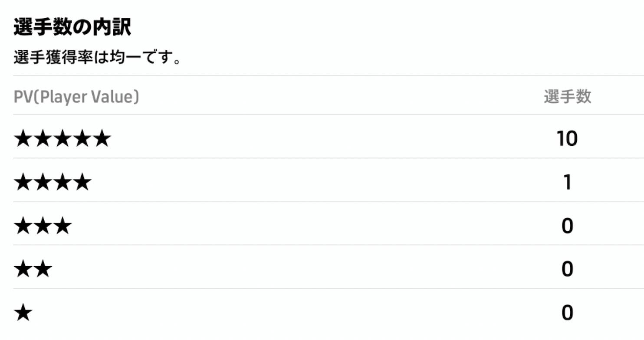Select the 選手数の内訳 heading
The width and height of the screenshot is (644, 340).
click(72, 28)
